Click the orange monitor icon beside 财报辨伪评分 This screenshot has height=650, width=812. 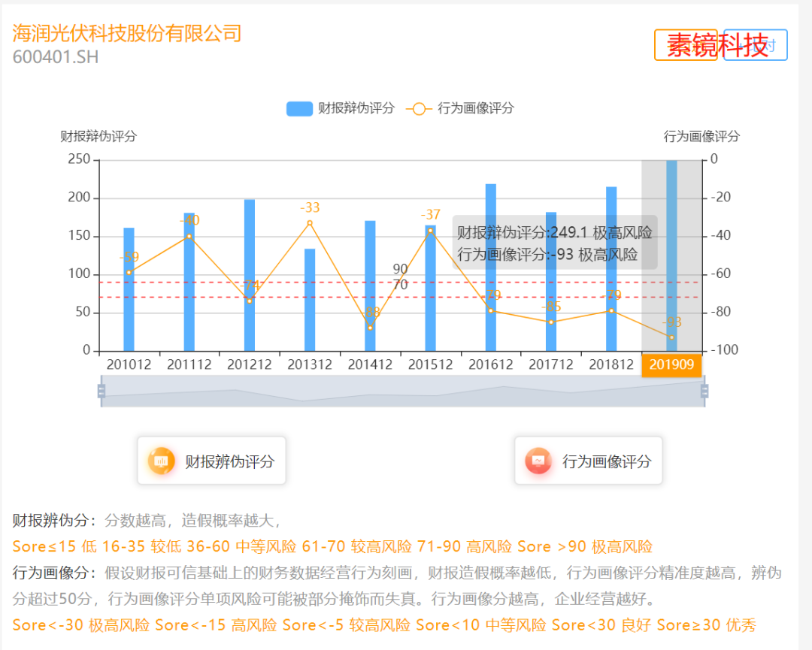pos(161,461)
